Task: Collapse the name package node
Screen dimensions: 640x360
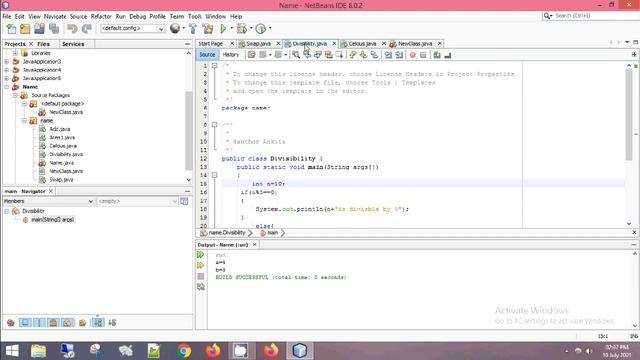Action: pyautogui.click(x=24, y=120)
